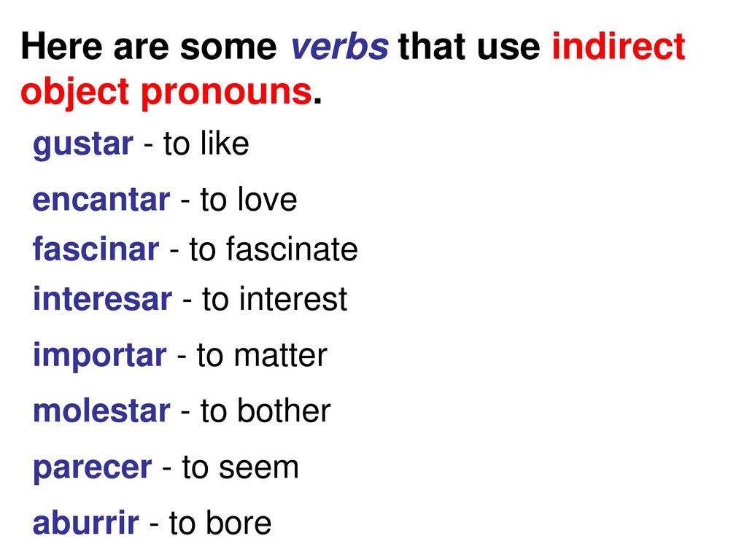Viewport: 747px width, 560px height.
Task: Click the italic blue word 'verbs'
Action: tap(340, 47)
